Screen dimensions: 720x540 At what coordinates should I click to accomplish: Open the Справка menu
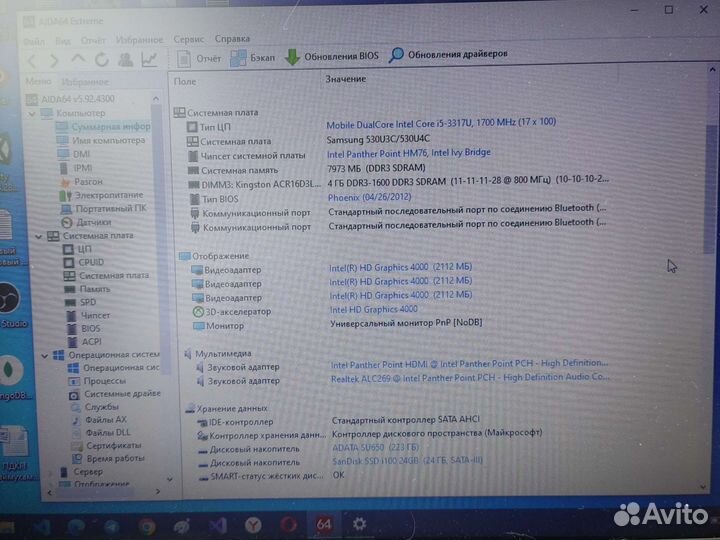tap(232, 39)
